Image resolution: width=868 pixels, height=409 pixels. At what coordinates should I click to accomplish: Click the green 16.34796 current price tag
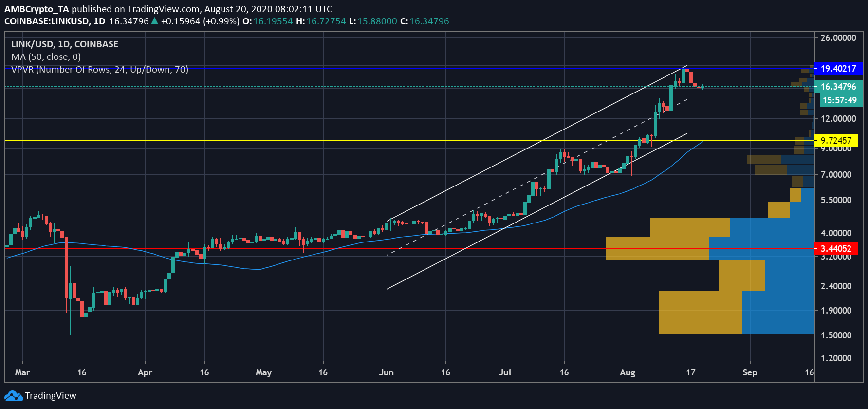[838, 87]
